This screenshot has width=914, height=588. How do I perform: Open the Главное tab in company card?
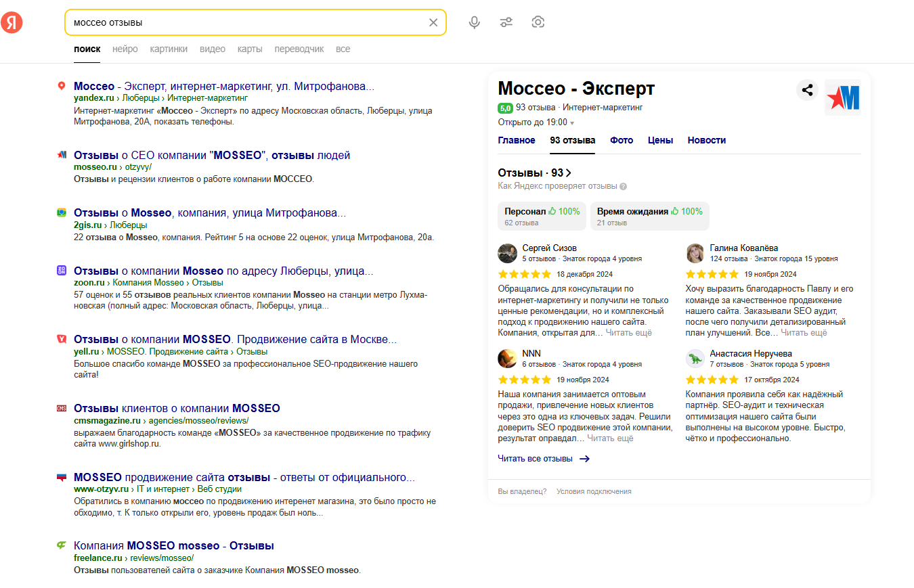517,140
